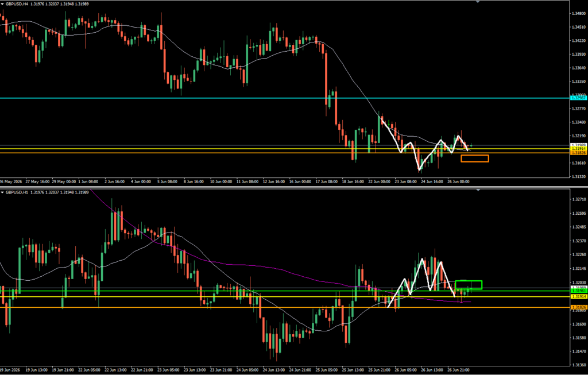Click the 1.34800 level on H4 price scale
The image size is (588, 375).
pyautogui.click(x=578, y=14)
